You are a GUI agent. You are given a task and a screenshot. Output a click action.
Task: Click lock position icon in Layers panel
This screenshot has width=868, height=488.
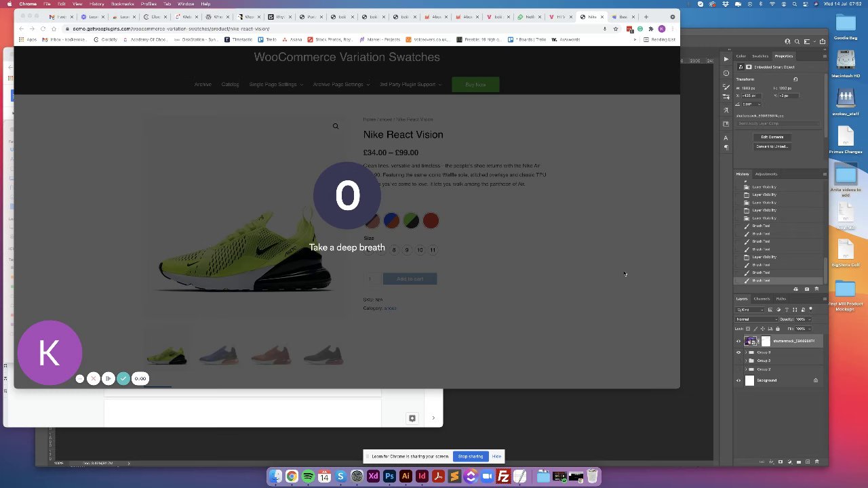click(763, 329)
